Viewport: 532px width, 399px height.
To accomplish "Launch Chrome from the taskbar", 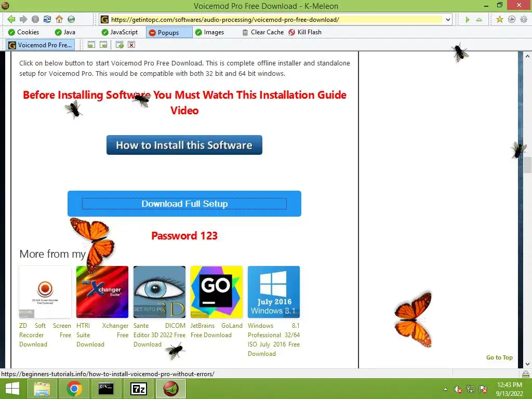I will [x=74, y=389].
